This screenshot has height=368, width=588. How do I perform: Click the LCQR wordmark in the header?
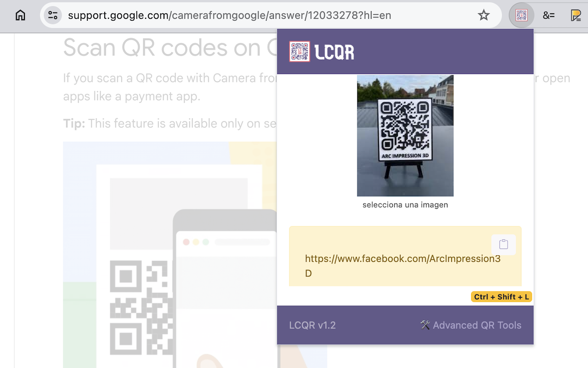point(334,52)
